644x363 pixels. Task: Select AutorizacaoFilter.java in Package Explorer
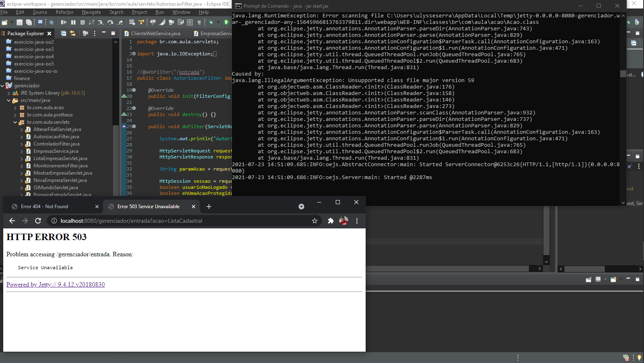(56, 137)
